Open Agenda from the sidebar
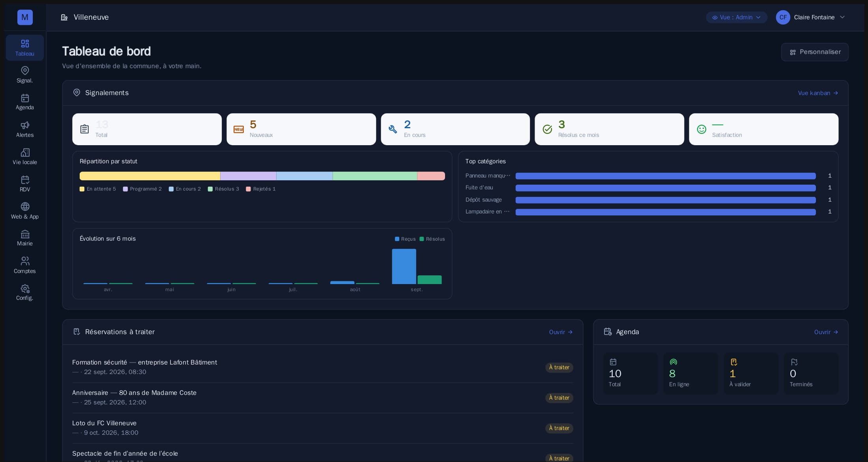 pos(25,102)
